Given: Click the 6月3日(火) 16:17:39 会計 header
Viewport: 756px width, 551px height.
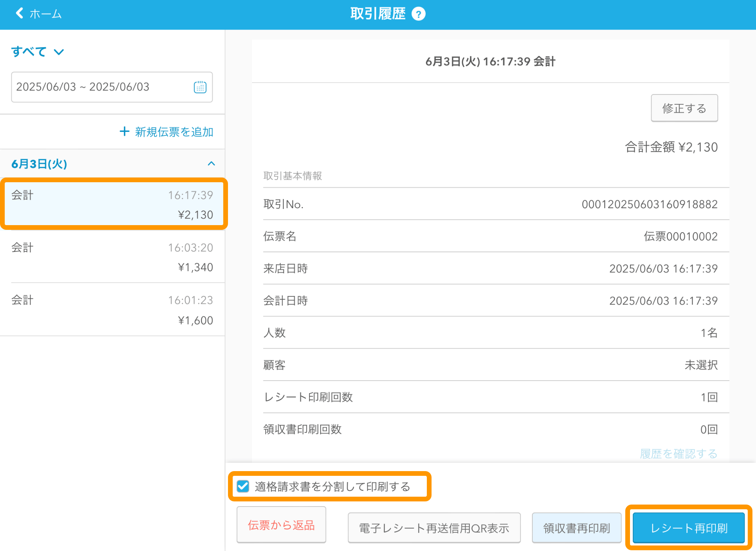Looking at the screenshot, I should (x=490, y=61).
